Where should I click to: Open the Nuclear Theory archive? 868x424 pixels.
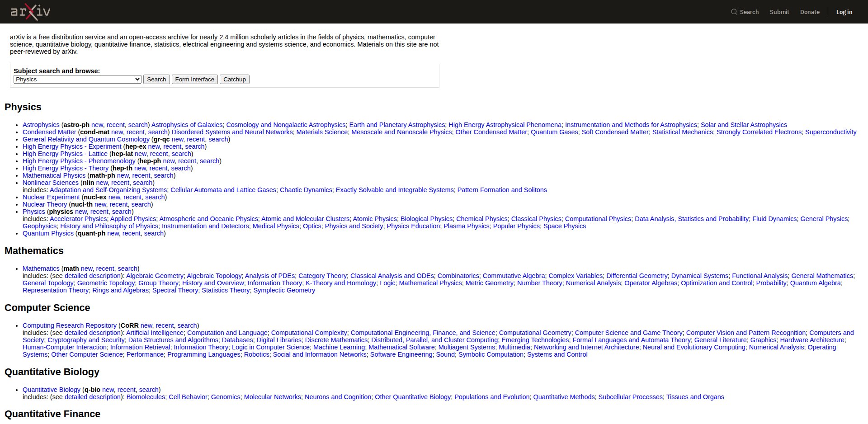45,204
